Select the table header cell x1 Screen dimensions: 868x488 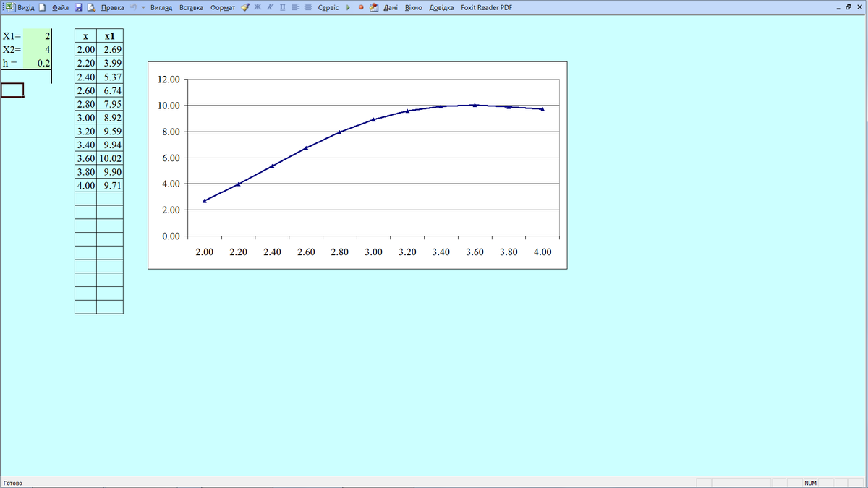[110, 35]
